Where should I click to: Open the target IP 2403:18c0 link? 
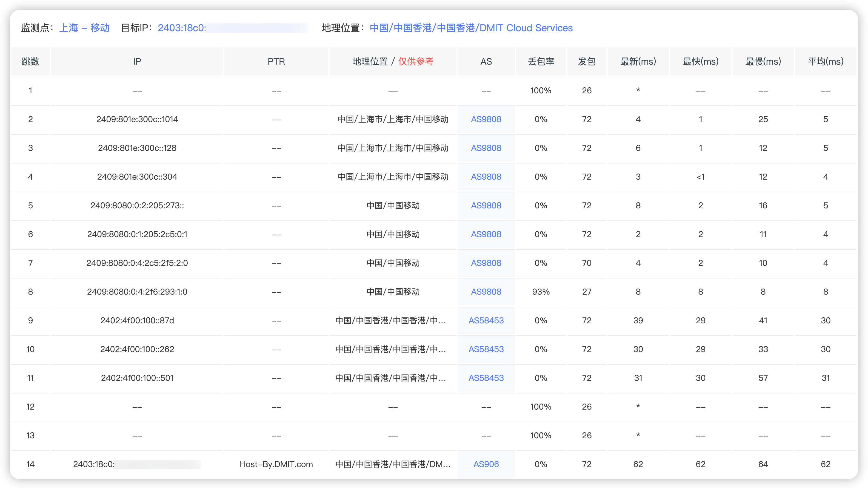pos(182,28)
